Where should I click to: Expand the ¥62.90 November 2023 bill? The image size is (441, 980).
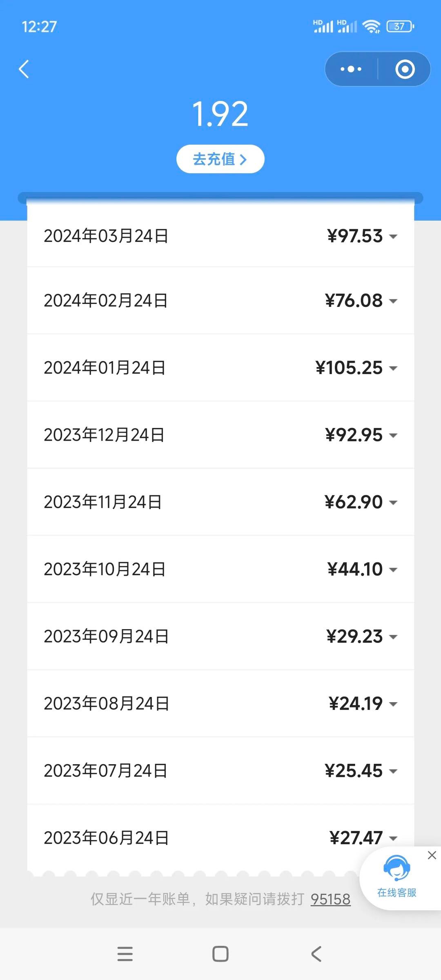[393, 502]
